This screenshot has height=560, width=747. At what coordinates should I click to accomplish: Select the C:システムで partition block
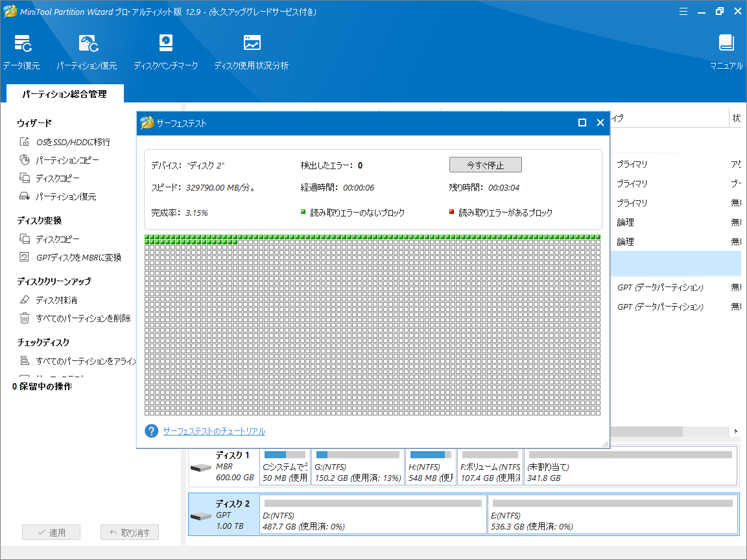(x=285, y=467)
